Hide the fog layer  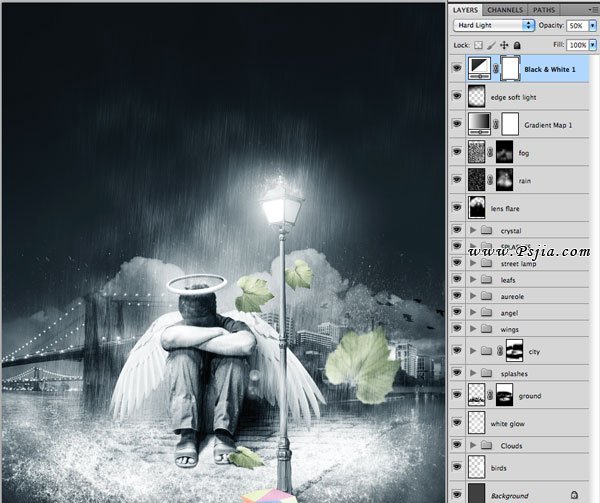coord(458,153)
